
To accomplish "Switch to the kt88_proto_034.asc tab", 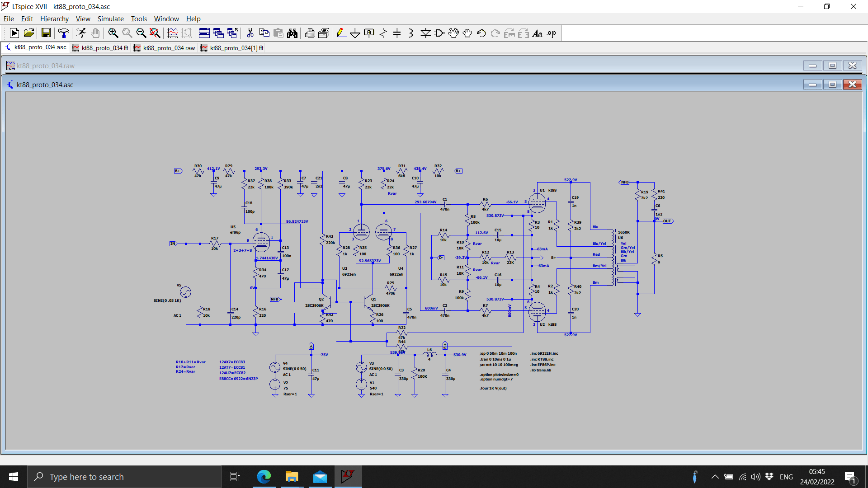I will pyautogui.click(x=36, y=47).
